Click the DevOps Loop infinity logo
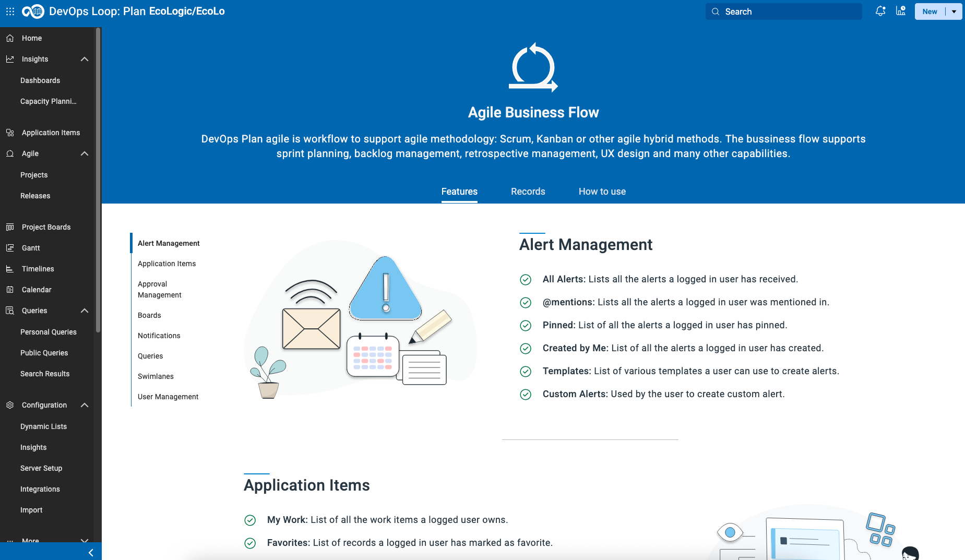The width and height of the screenshot is (965, 560). point(33,11)
